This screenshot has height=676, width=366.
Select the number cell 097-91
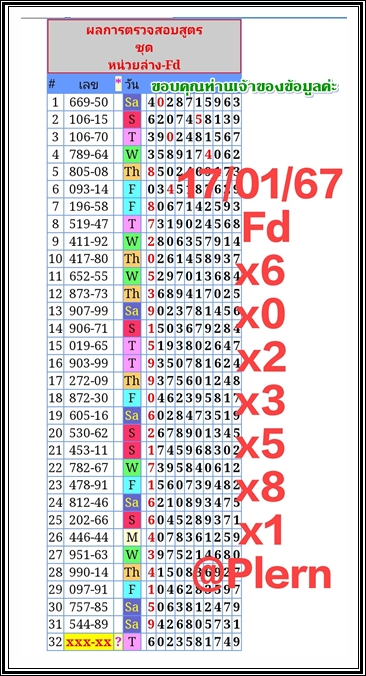89,589
